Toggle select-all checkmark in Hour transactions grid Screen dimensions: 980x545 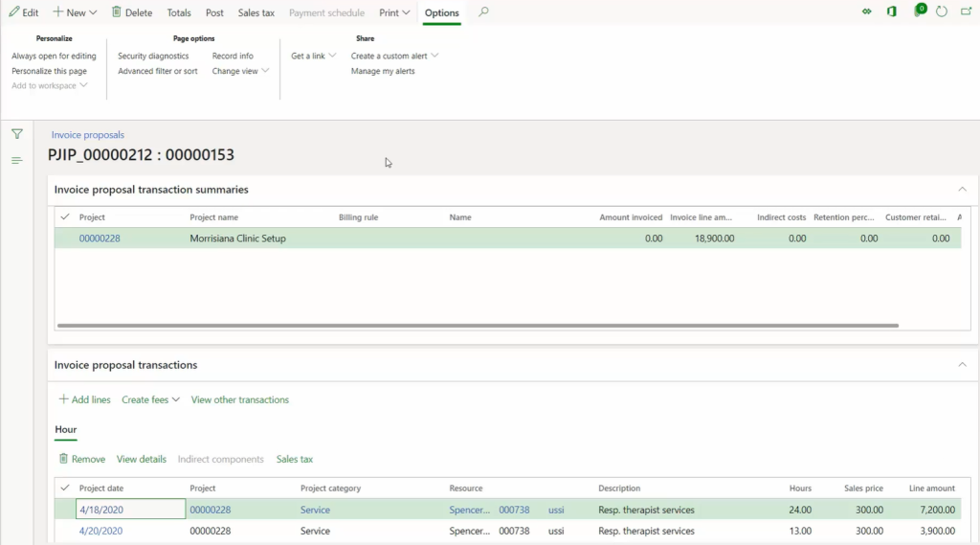click(65, 488)
